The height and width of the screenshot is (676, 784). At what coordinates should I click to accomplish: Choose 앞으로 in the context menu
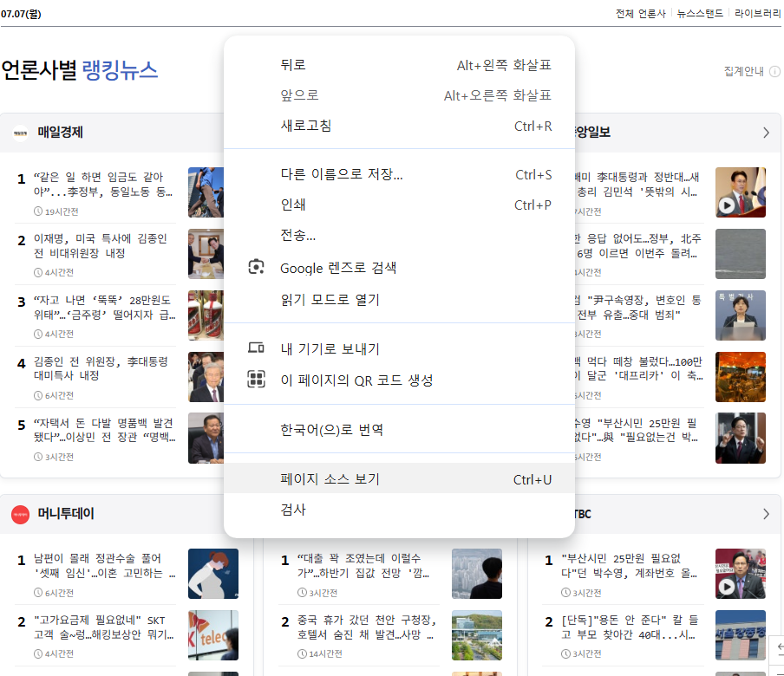(399, 95)
